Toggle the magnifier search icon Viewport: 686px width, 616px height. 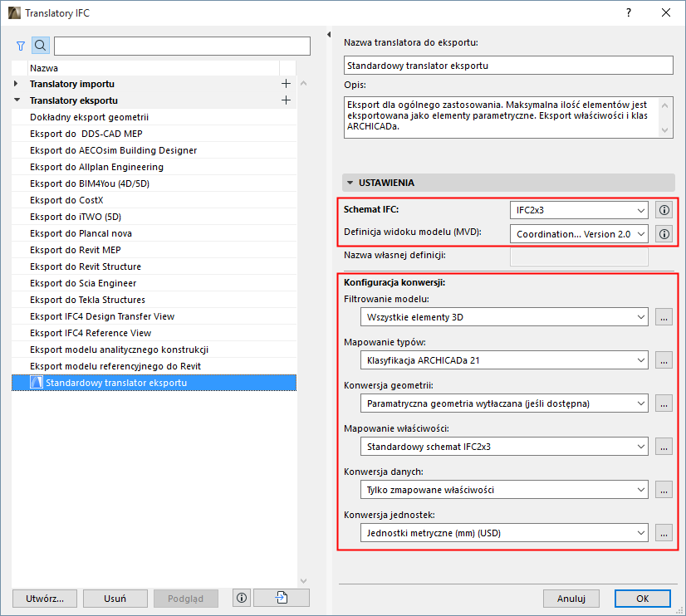[40, 46]
